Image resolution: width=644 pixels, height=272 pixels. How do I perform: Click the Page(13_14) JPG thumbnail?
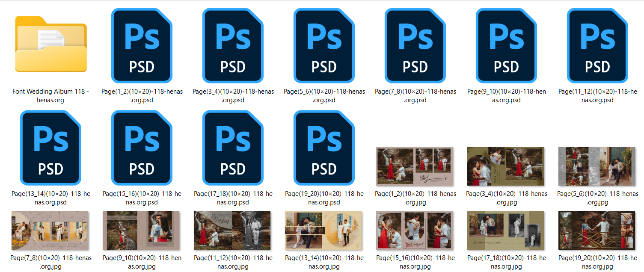pyautogui.click(x=323, y=231)
